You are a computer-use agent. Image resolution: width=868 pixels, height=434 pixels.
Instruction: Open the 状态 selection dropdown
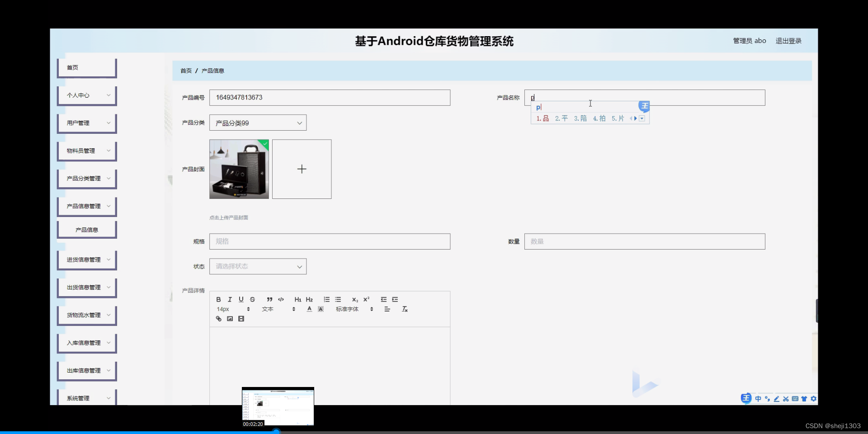coord(258,266)
